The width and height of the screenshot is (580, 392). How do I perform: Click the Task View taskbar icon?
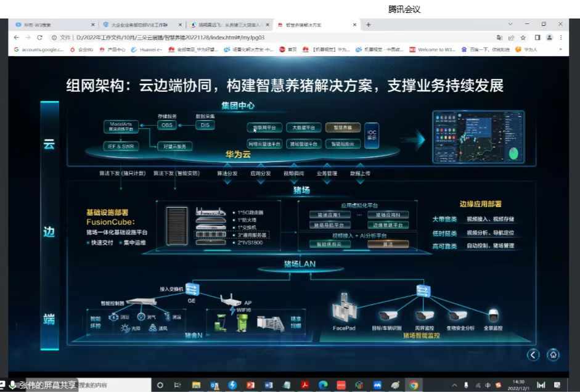[178, 385]
